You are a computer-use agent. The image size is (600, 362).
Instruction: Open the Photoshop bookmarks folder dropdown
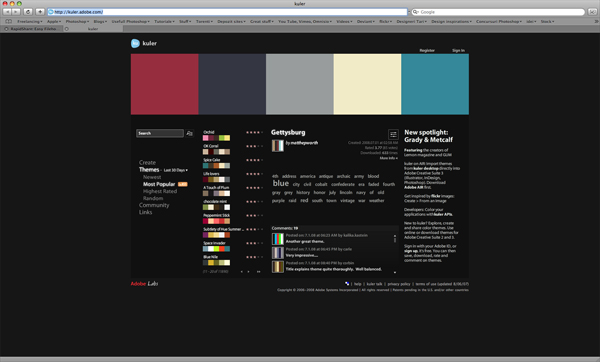pyautogui.click(x=77, y=21)
